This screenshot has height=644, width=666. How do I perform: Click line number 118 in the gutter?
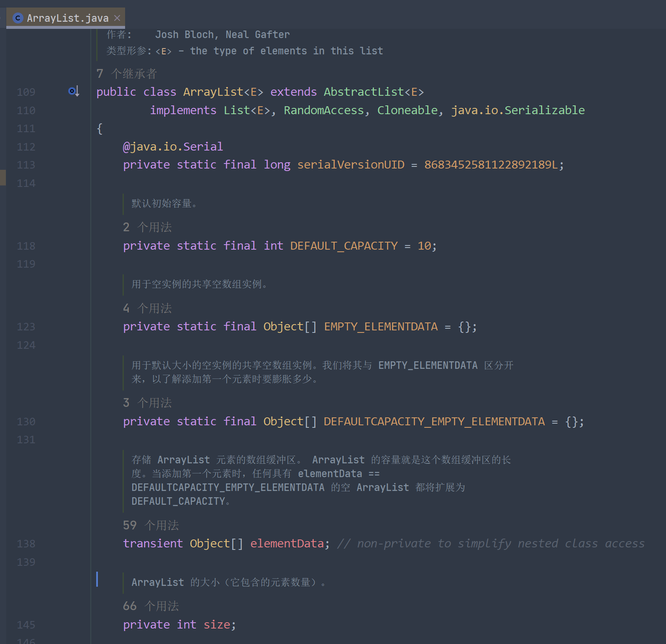coord(26,246)
